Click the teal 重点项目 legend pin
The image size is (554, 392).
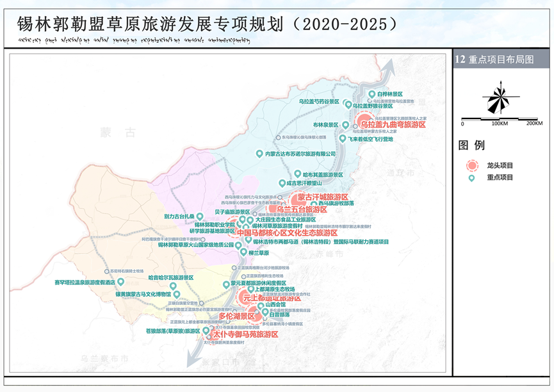point(472,177)
